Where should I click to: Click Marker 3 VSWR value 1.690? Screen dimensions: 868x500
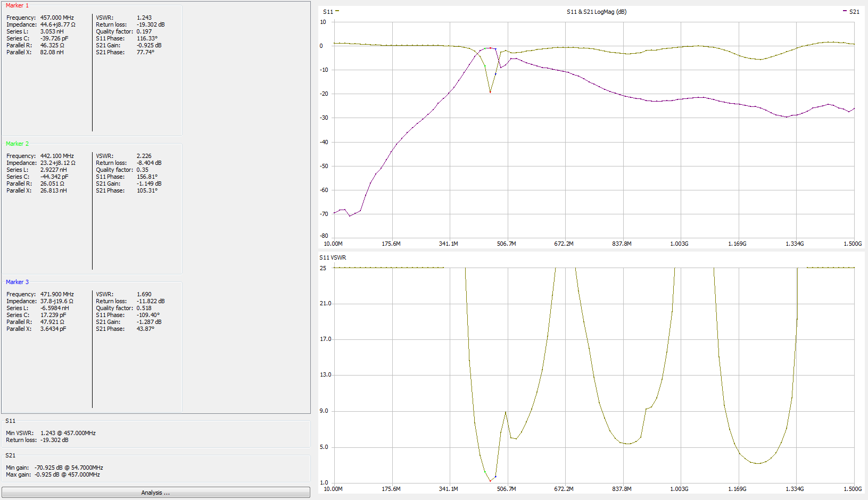pyautogui.click(x=144, y=294)
